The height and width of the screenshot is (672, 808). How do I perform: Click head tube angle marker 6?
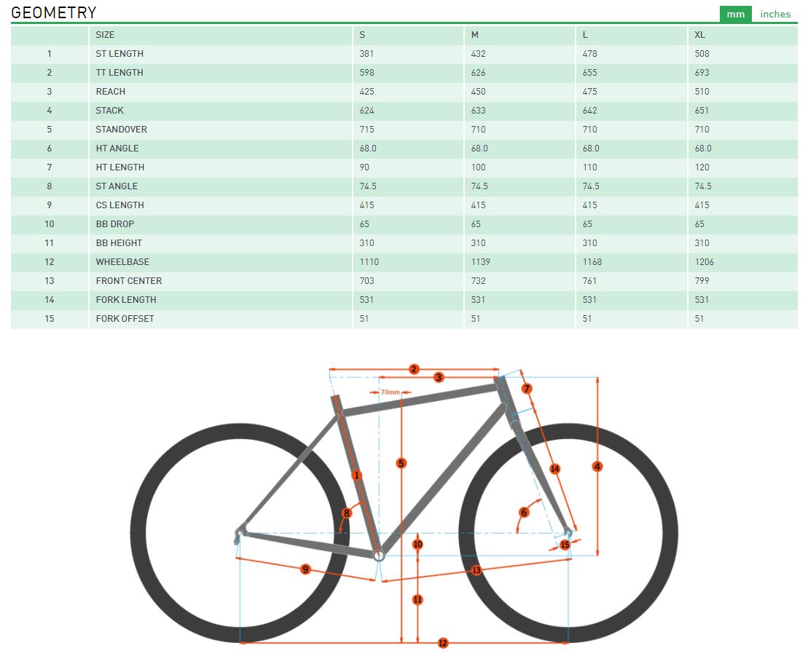pos(523,512)
